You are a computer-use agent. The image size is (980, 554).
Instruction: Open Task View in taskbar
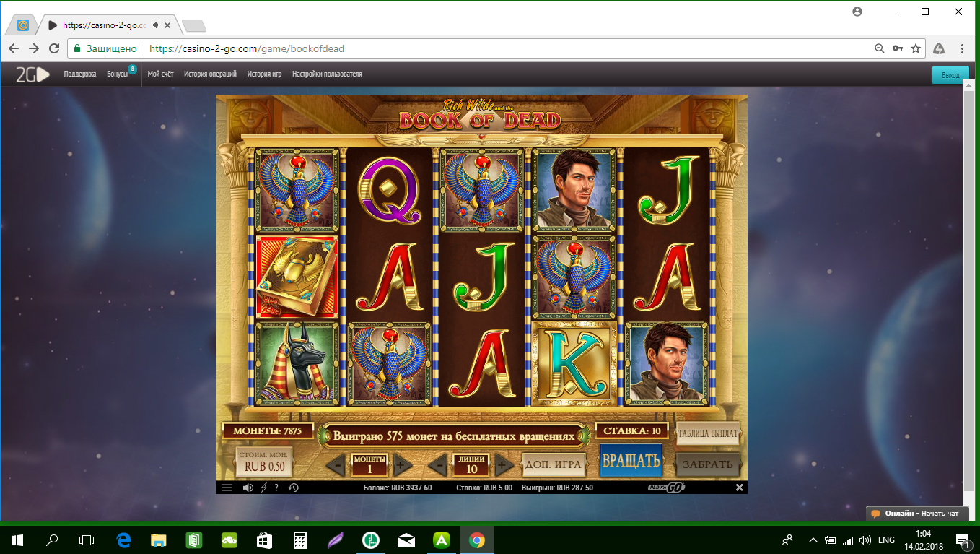pyautogui.click(x=87, y=539)
